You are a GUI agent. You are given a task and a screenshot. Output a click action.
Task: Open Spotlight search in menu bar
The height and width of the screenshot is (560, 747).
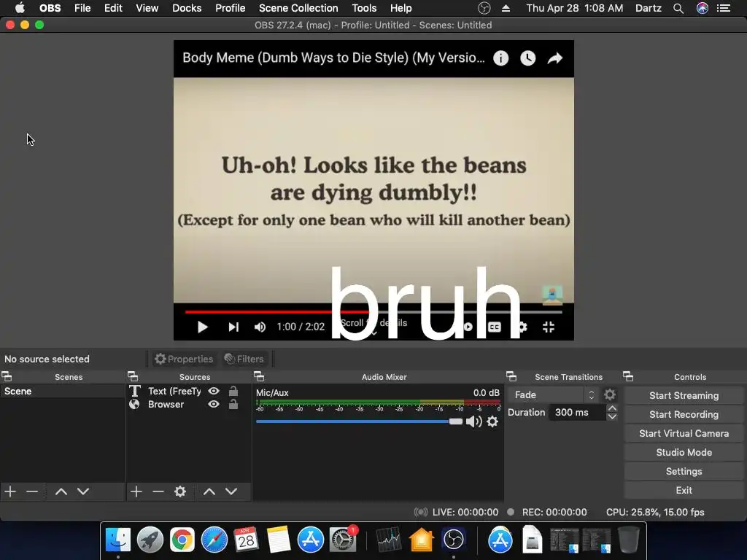click(x=678, y=8)
